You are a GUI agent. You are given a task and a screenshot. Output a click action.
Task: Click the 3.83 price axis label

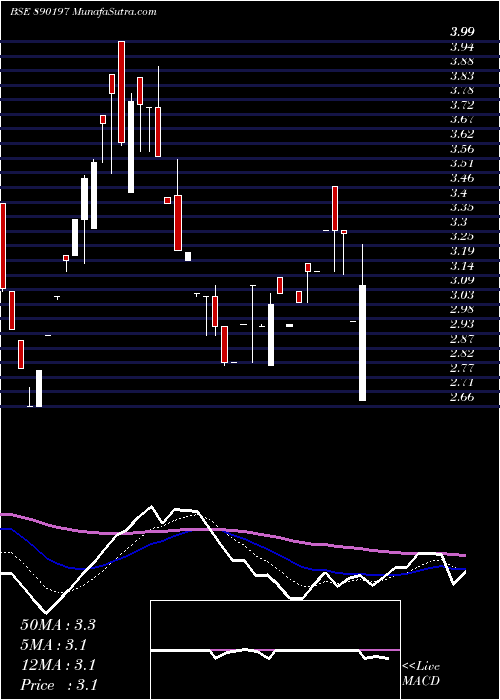pyautogui.click(x=462, y=76)
